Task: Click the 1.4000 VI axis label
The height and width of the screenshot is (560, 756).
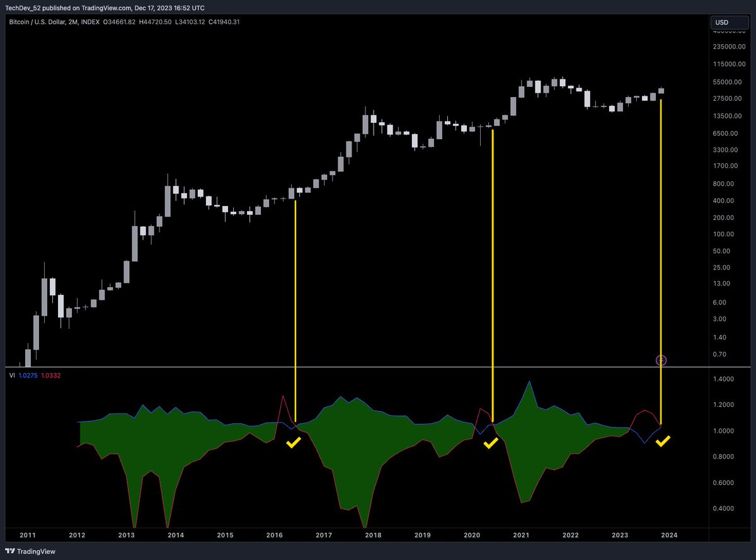Action: click(x=723, y=379)
